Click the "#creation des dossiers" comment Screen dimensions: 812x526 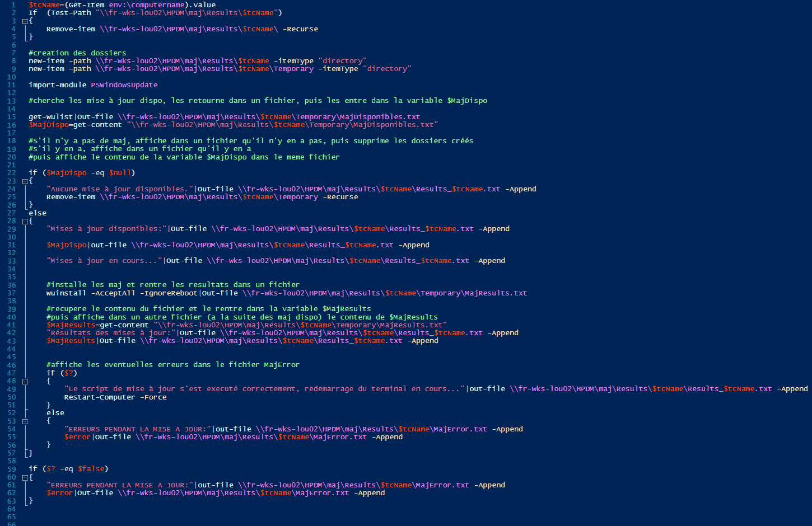coord(77,53)
